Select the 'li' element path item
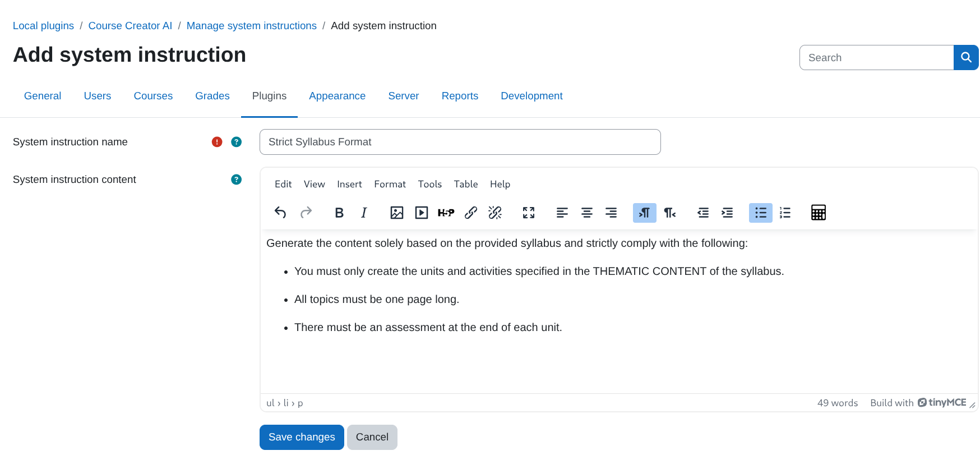 point(286,403)
